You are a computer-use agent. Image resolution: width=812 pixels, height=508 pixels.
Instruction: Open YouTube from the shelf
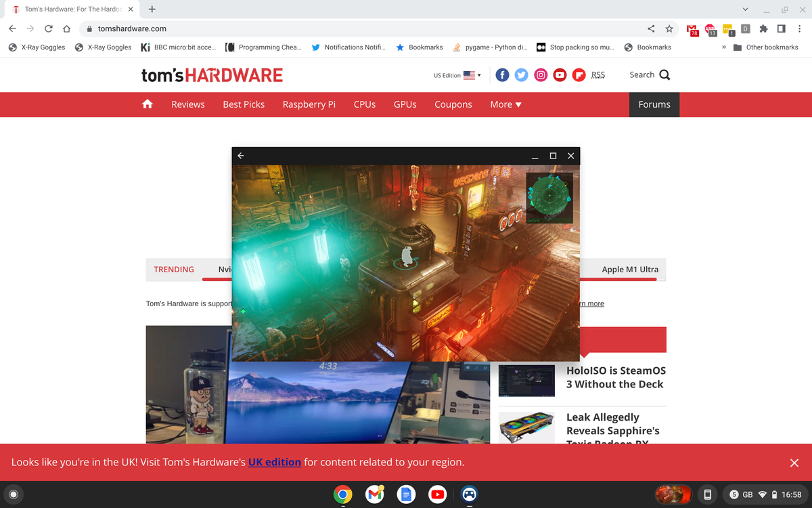(437, 494)
